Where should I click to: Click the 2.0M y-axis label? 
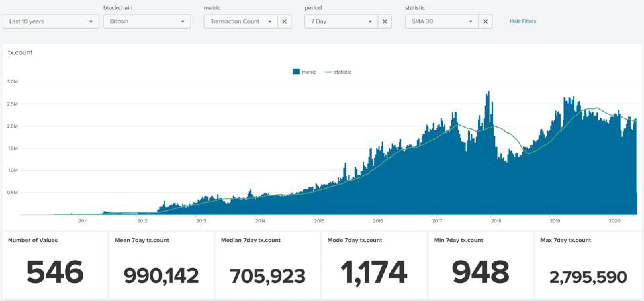[13, 126]
